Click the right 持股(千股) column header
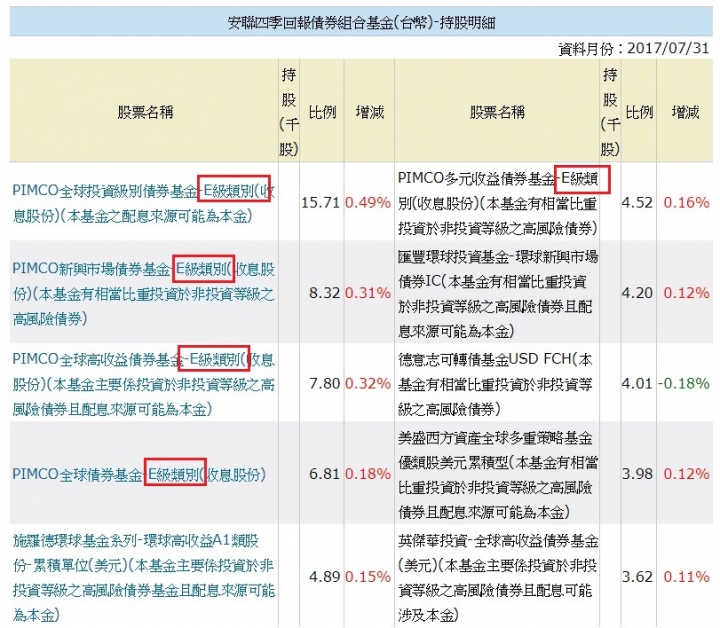Viewport: 720px width, 628px height. point(610,112)
